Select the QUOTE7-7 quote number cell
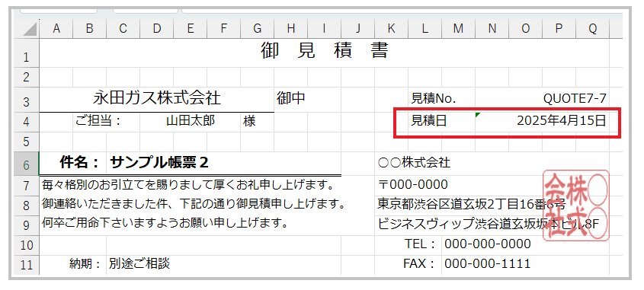644x290 pixels. point(542,98)
